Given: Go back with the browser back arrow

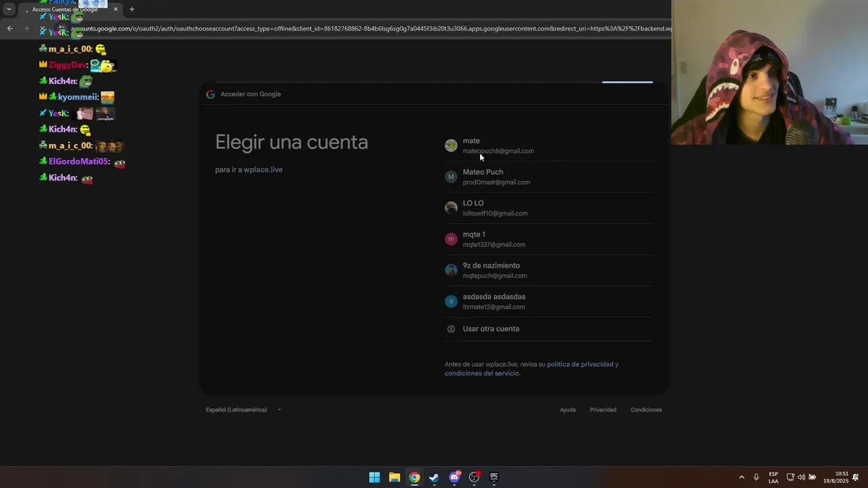Looking at the screenshot, I should click(9, 28).
